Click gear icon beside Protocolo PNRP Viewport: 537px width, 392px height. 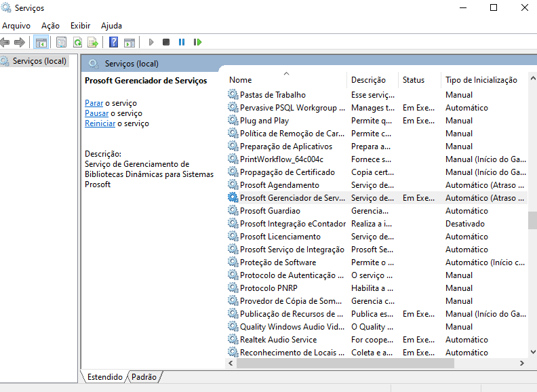tap(233, 288)
